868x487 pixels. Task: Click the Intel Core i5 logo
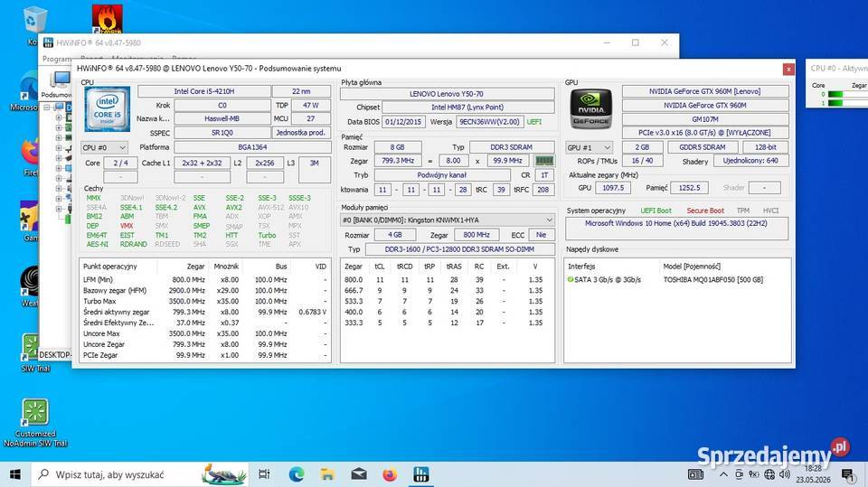point(108,109)
